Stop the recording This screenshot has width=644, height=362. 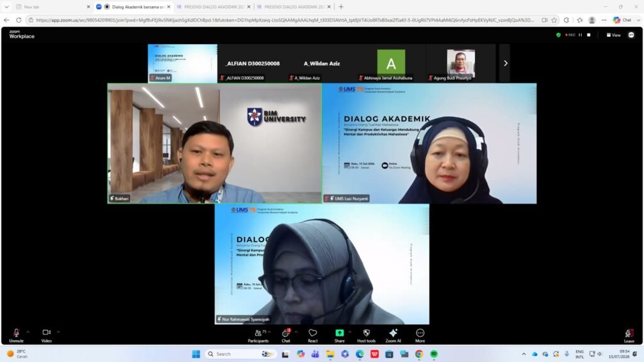(589, 35)
